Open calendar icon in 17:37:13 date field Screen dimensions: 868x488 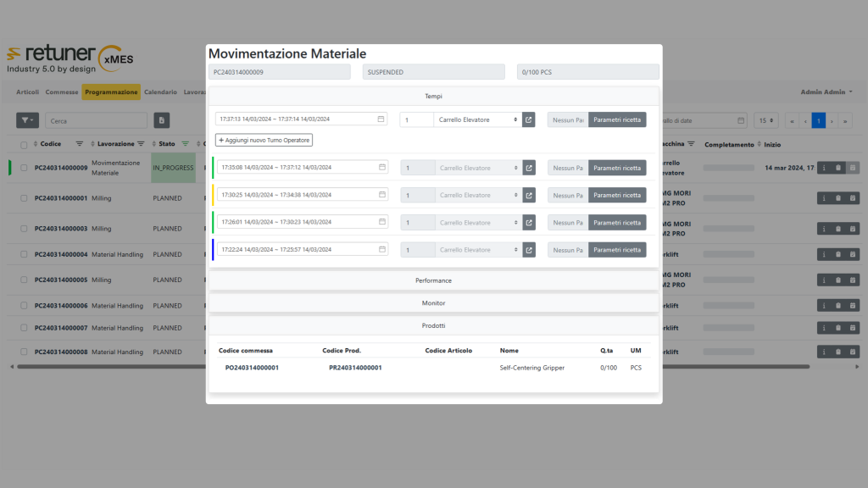point(381,119)
